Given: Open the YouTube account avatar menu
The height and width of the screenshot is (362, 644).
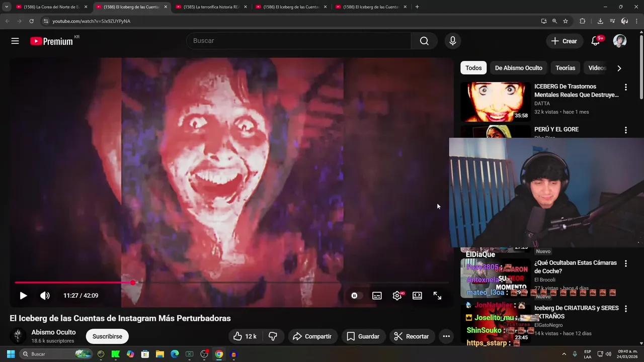Looking at the screenshot, I should pos(620,41).
